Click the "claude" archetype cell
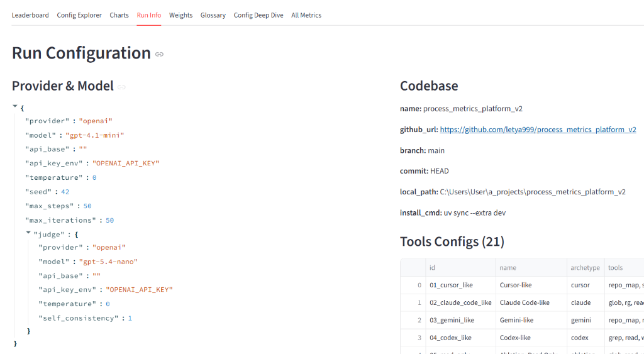Screen dimensions: 644x354 point(586,302)
